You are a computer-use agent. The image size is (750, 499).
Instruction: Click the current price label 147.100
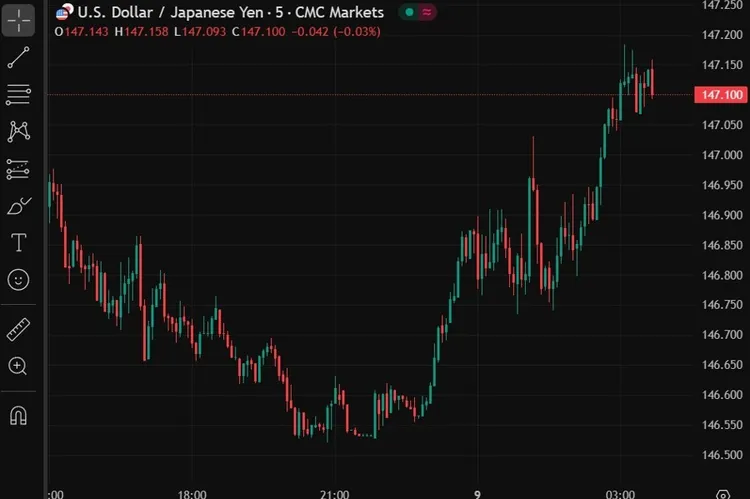(x=721, y=95)
